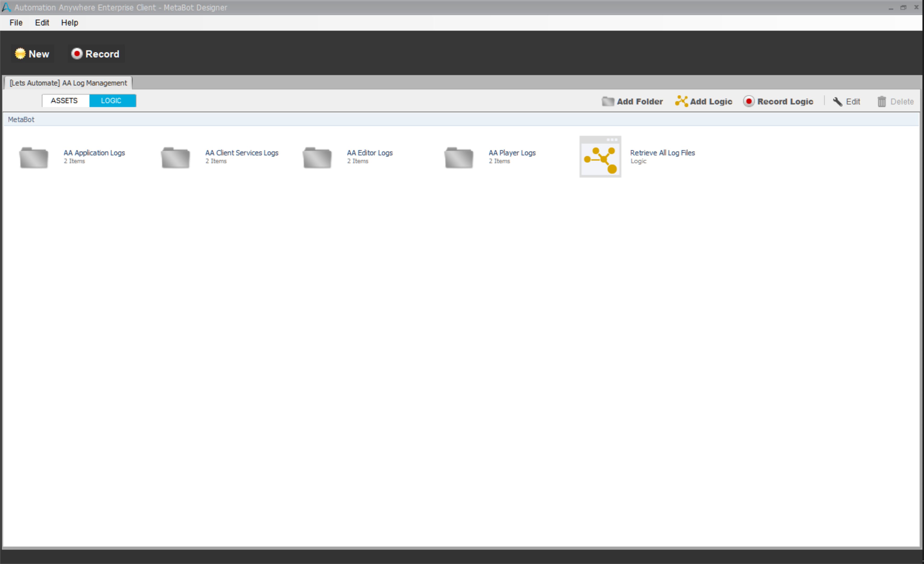
Task: Select the AA Editor Logs folder icon
Action: 317,157
